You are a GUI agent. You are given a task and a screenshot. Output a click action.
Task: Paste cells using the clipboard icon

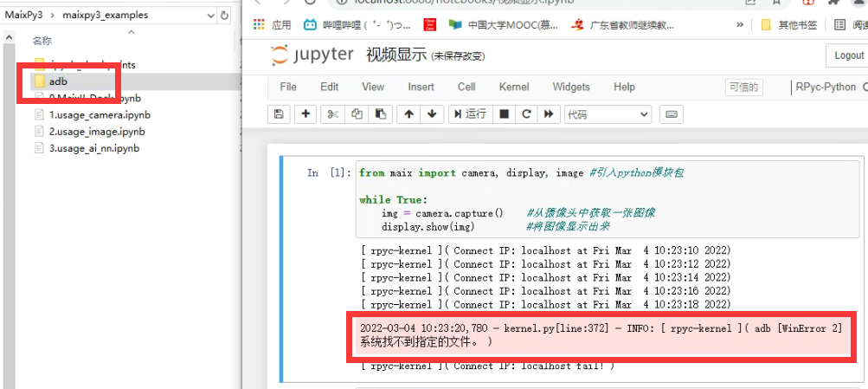point(380,114)
